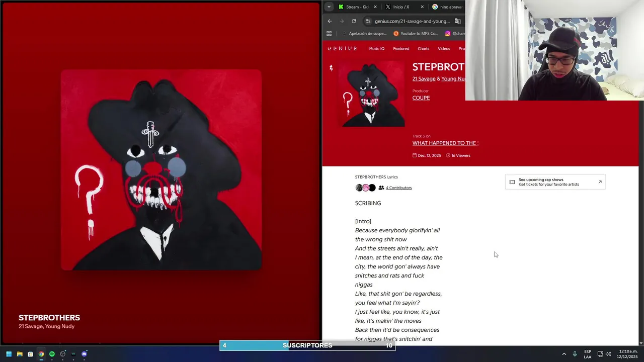Screen dimensions: 644x362
Task: Click the STEPBROTHERS Lyrics heading
Action: (x=376, y=177)
